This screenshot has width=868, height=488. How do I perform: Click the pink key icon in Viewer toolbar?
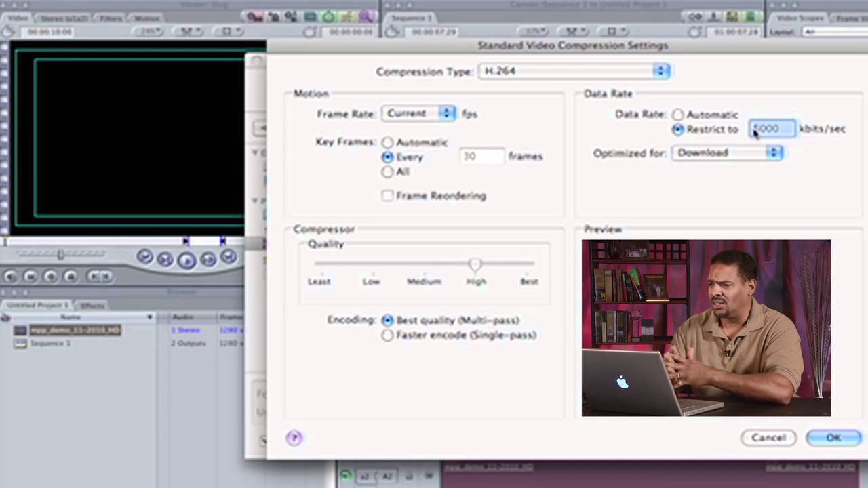255,17
